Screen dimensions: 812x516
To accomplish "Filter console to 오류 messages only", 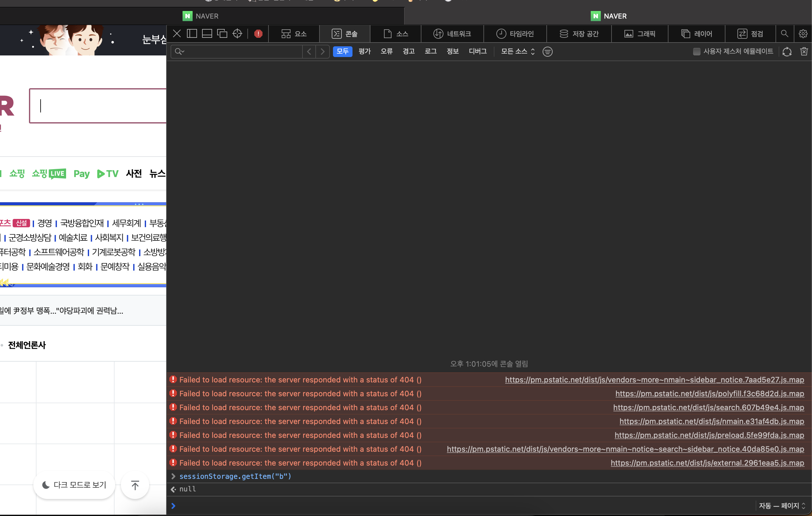I will pos(386,51).
